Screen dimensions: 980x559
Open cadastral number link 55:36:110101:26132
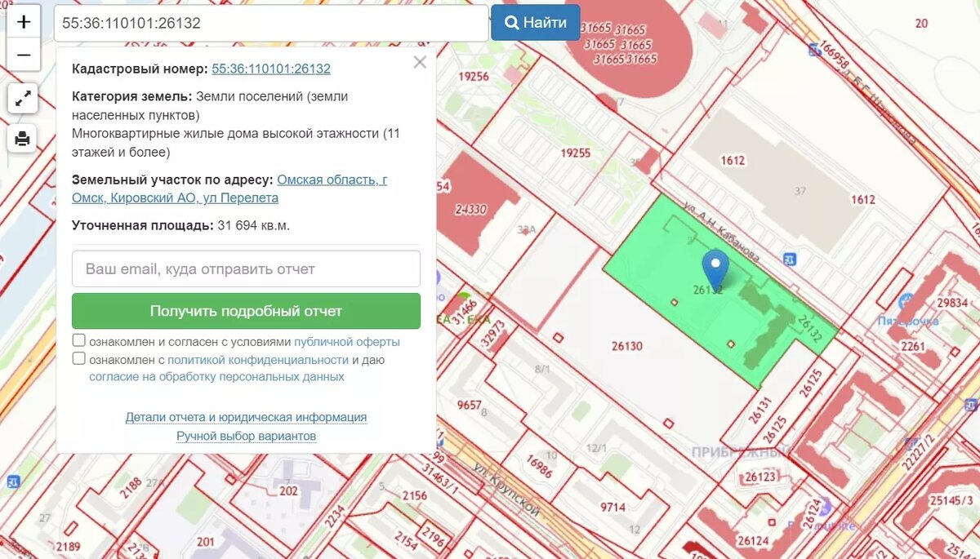pyautogui.click(x=270, y=69)
